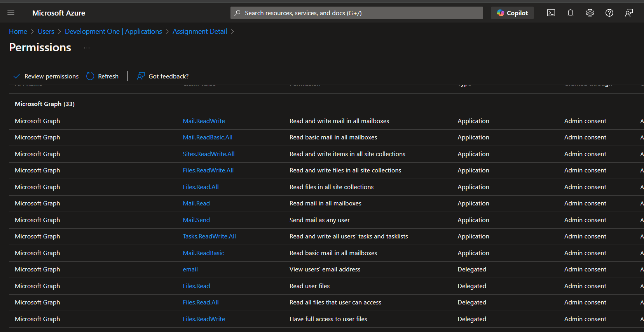Open Tasks.ReadWrite.All permission link
The height and width of the screenshot is (332, 644).
pos(209,236)
